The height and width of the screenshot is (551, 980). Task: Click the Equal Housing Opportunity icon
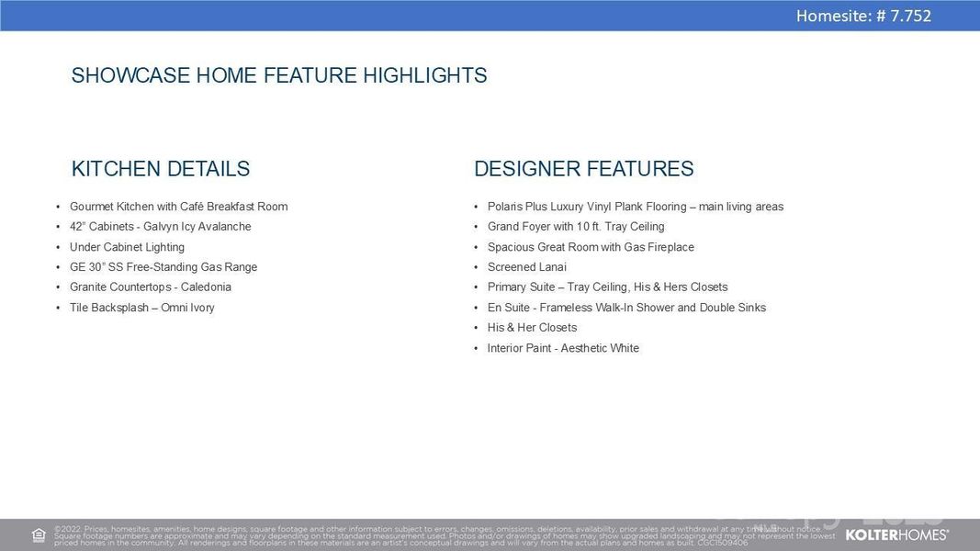point(39,535)
